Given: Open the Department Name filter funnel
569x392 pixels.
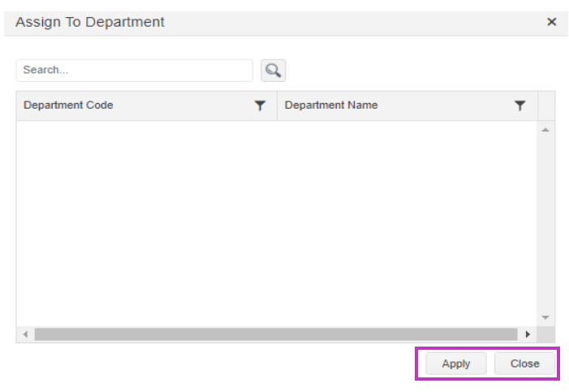Looking at the screenshot, I should [520, 106].
